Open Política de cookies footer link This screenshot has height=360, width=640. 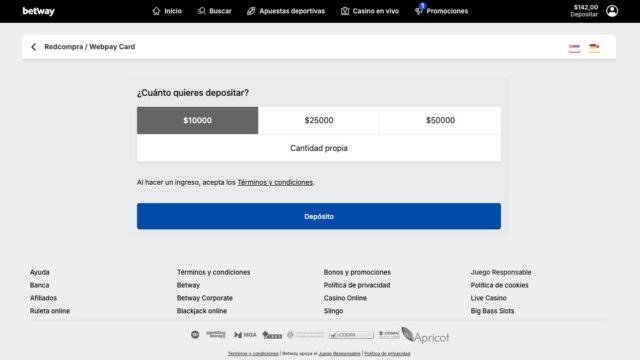pyautogui.click(x=499, y=285)
